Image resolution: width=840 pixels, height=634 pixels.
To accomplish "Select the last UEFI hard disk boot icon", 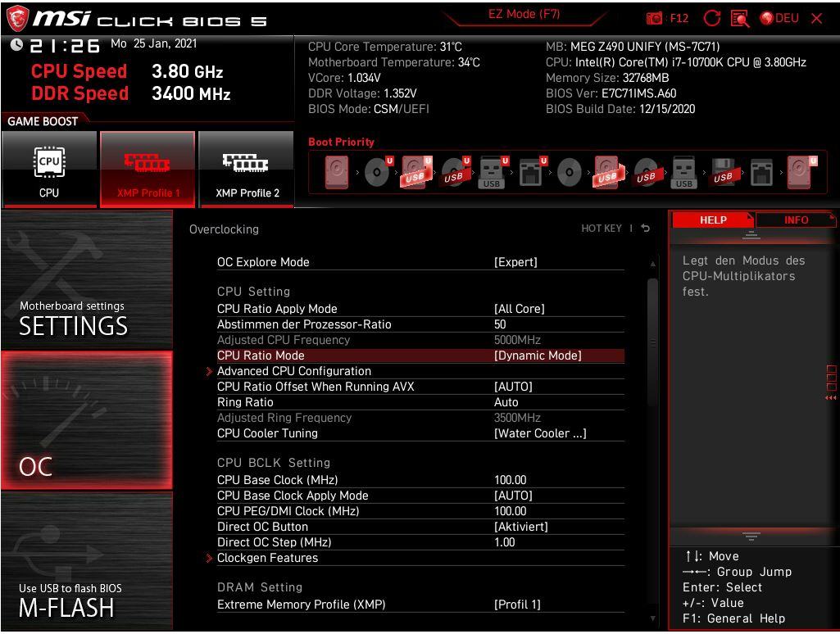I will coord(802,172).
